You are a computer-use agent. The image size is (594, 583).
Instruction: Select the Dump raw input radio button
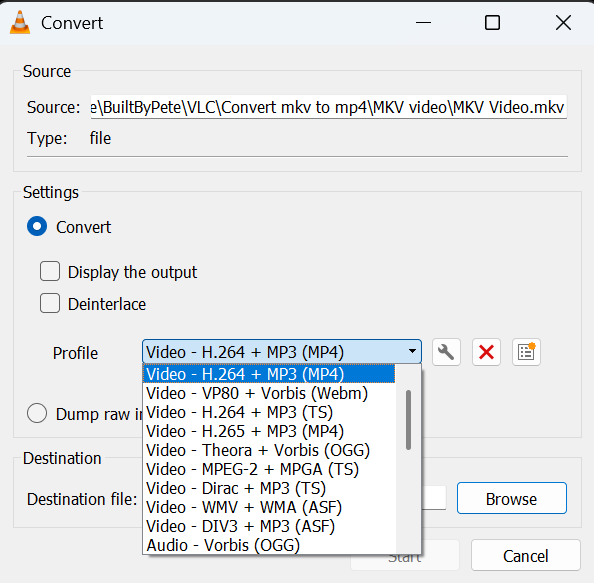click(37, 413)
